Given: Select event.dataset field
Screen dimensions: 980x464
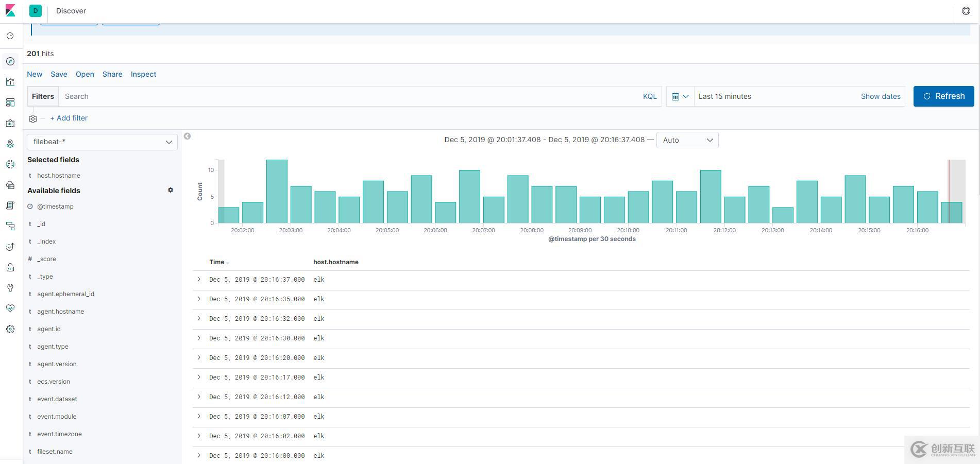Looking at the screenshot, I should (x=57, y=399).
